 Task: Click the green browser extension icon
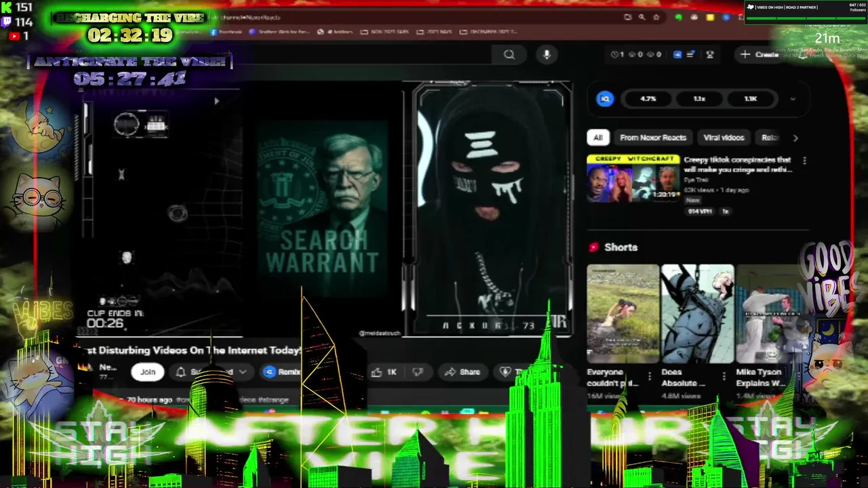pyautogui.click(x=679, y=17)
